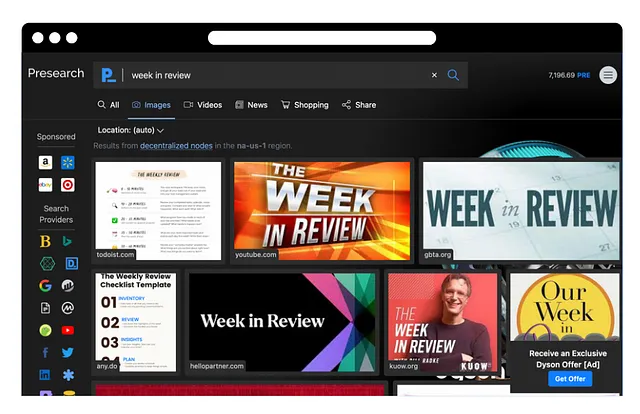This screenshot has height=414, width=640.
Task: Open the eBay sponsored shortcut
Action: [x=45, y=185]
